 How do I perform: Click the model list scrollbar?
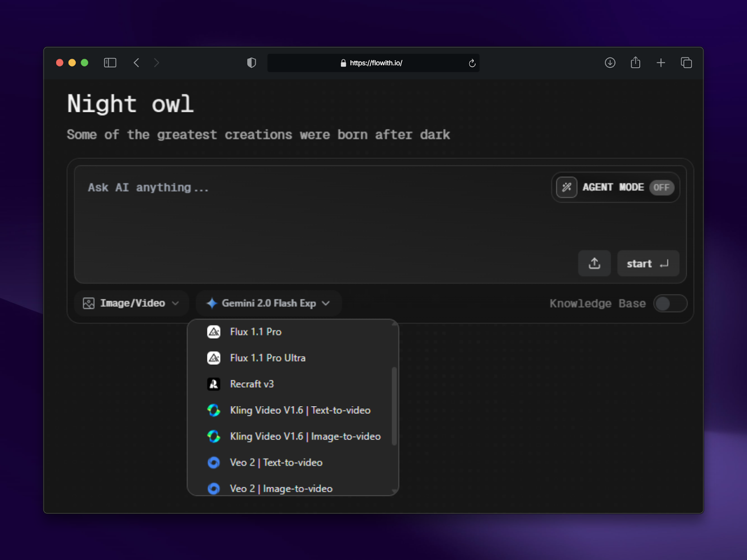point(394,406)
